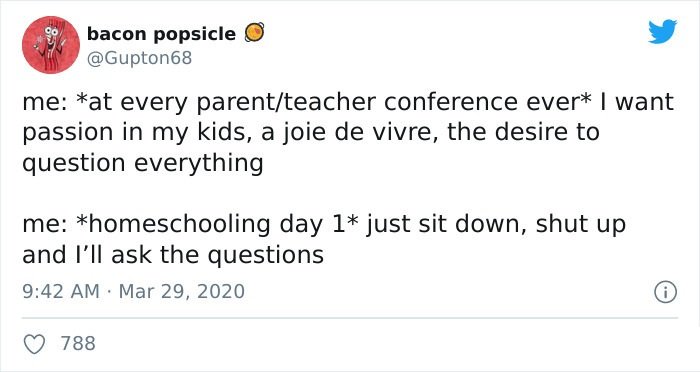The width and height of the screenshot is (700, 372).
Task: Click the bacon cartoon profile avatar
Action: 51,45
